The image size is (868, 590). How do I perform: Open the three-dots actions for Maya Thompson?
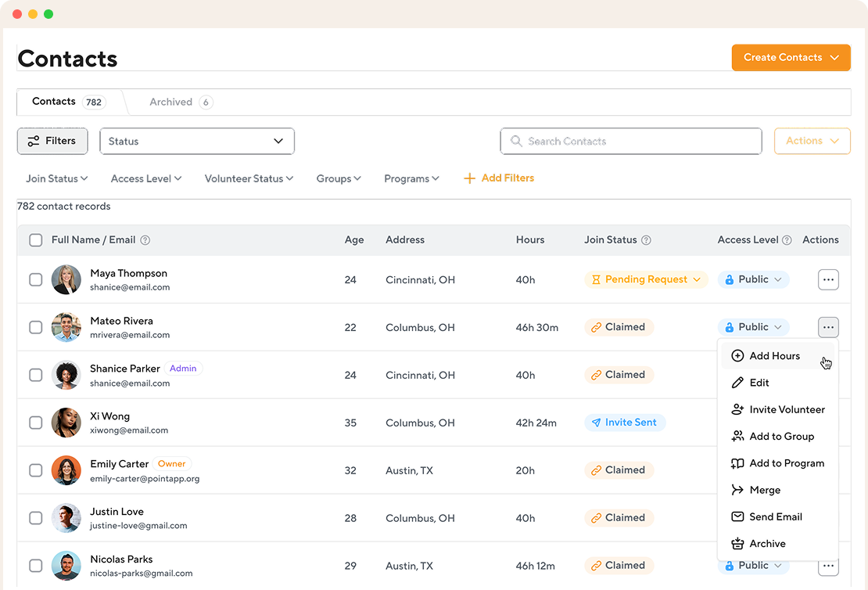(x=828, y=280)
